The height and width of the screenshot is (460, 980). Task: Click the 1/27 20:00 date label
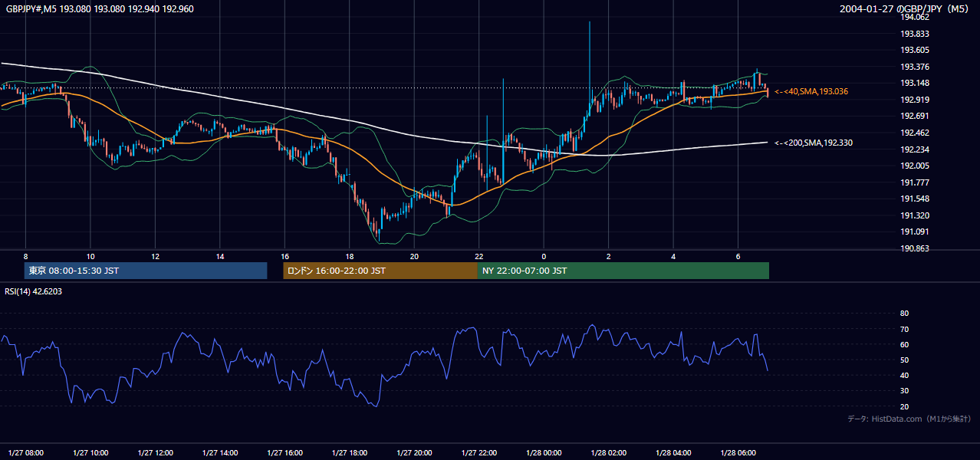point(414,453)
